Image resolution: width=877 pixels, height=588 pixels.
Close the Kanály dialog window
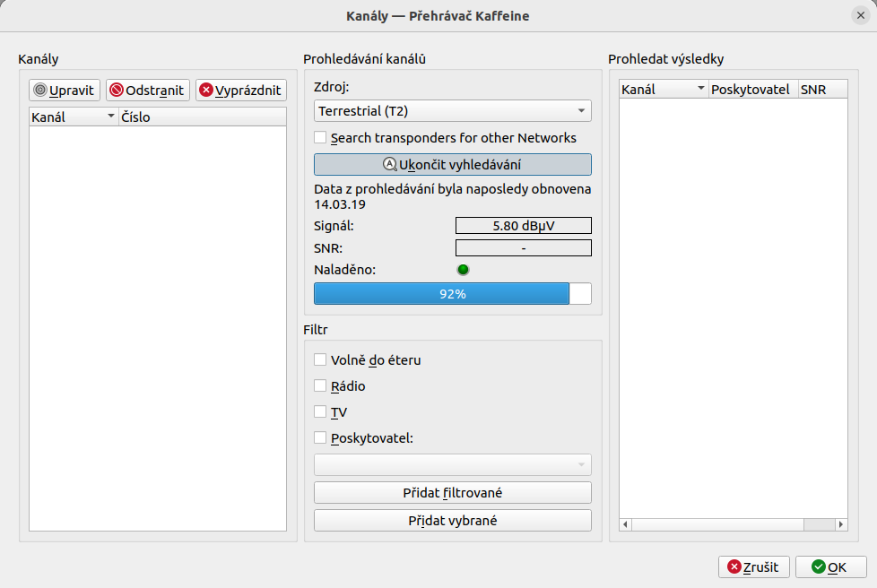(860, 16)
